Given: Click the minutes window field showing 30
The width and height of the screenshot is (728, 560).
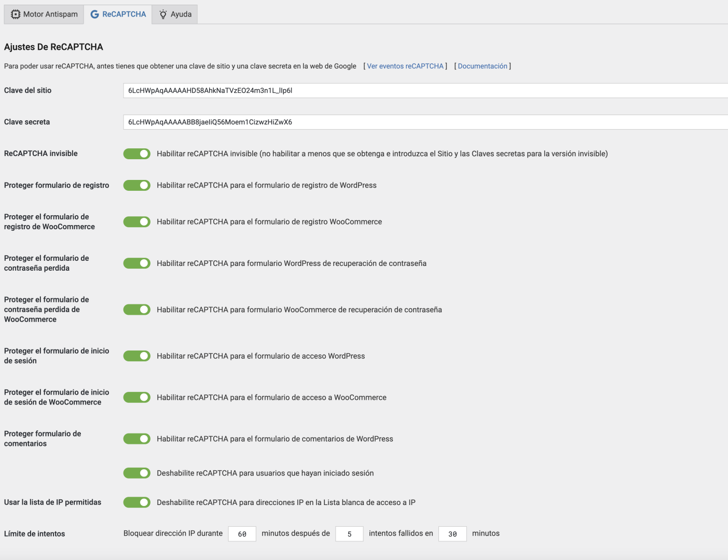Looking at the screenshot, I should (452, 534).
